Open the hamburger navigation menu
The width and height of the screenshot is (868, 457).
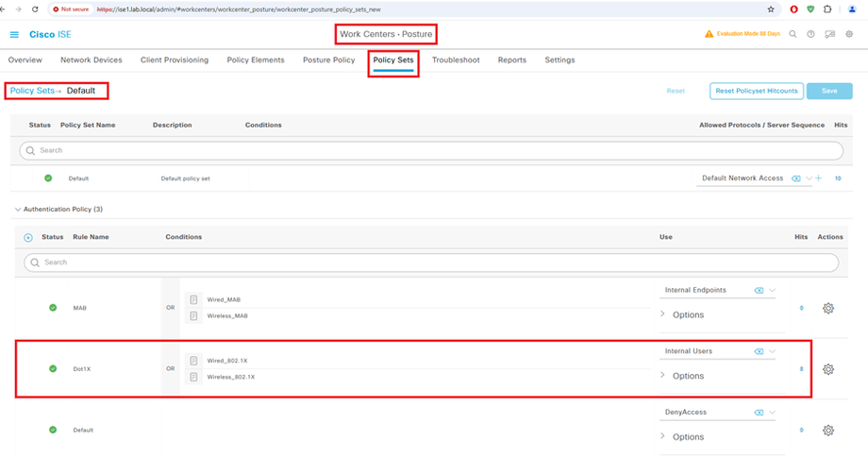coord(14,34)
